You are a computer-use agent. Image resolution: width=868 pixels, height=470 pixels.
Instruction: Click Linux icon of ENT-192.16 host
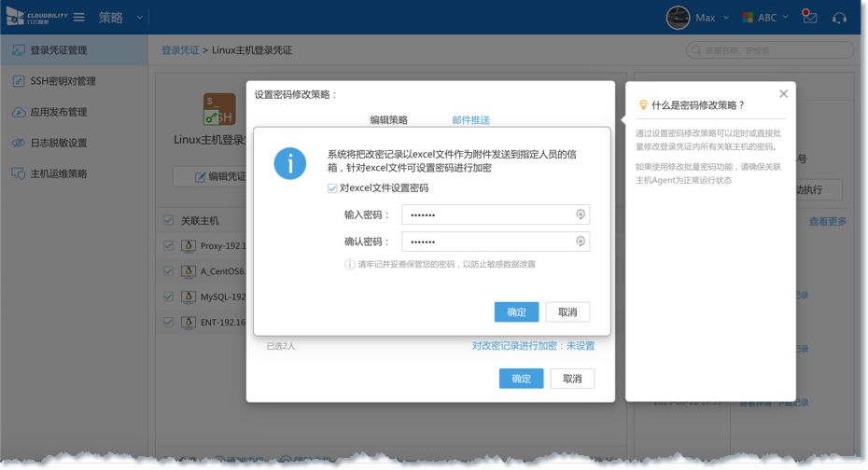click(189, 323)
